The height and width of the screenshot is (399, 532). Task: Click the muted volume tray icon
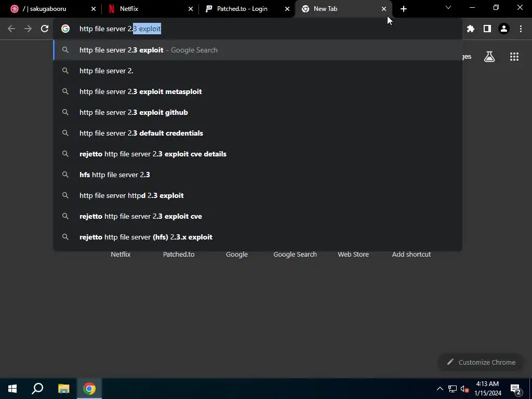tap(465, 389)
